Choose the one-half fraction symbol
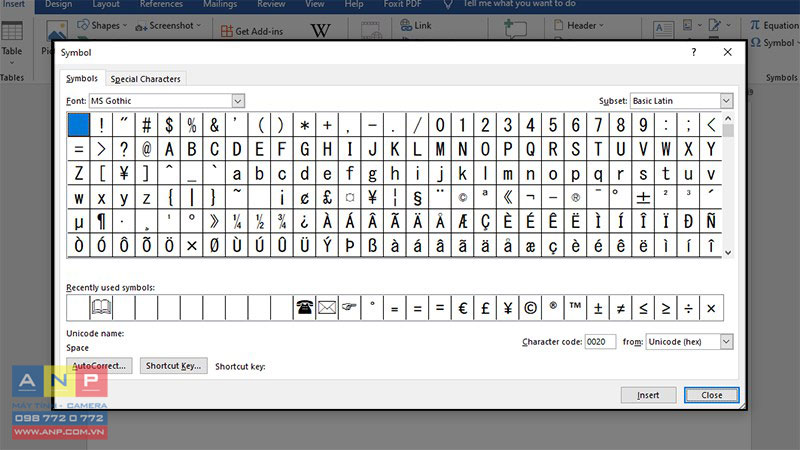 (x=259, y=221)
